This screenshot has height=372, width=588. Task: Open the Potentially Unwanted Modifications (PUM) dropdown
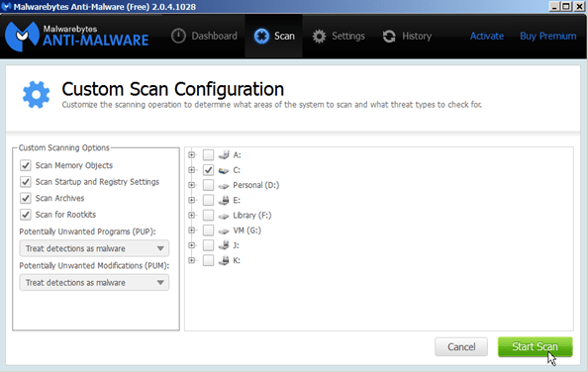94,283
